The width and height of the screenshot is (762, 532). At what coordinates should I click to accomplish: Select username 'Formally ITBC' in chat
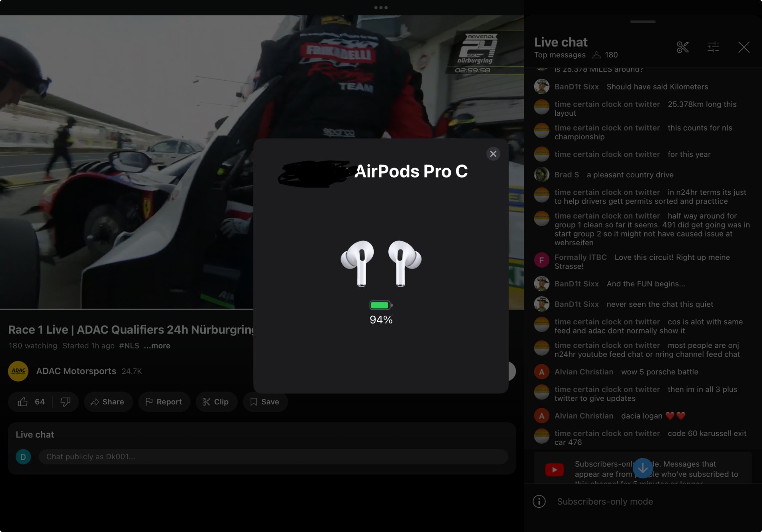[x=580, y=257]
